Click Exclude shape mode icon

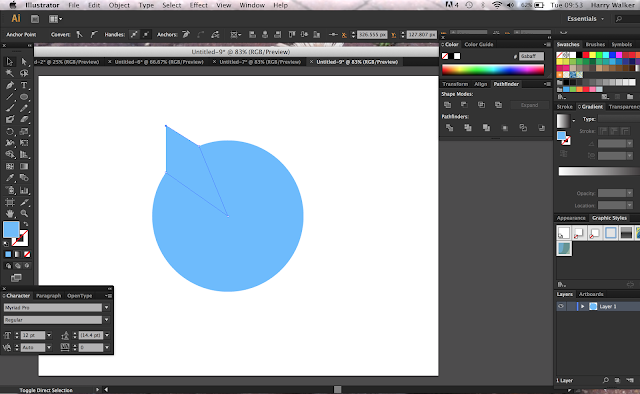point(498,105)
